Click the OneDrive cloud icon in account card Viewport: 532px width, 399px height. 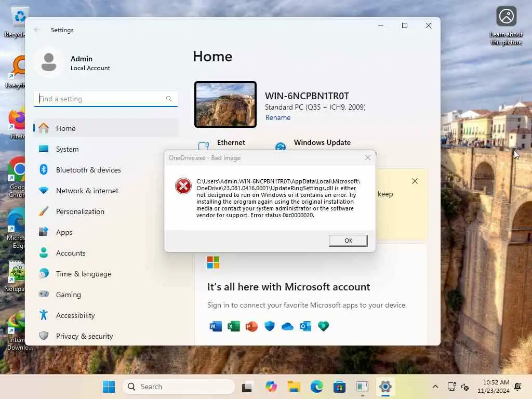[x=287, y=326]
